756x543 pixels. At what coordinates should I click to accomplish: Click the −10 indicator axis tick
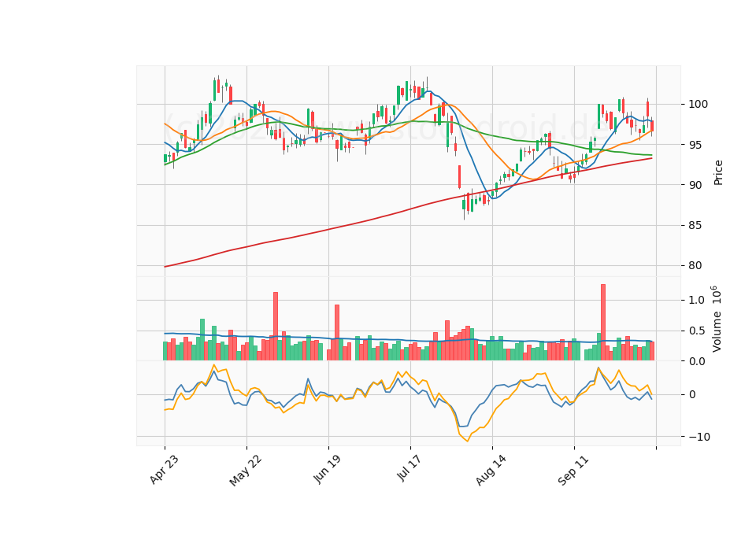coord(699,437)
